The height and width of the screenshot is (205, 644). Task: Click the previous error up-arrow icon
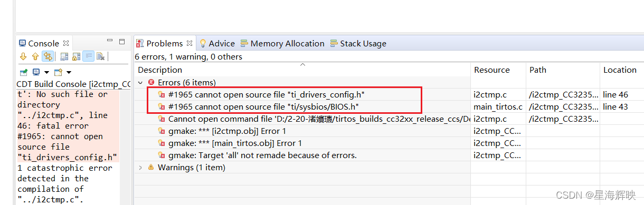click(x=35, y=56)
